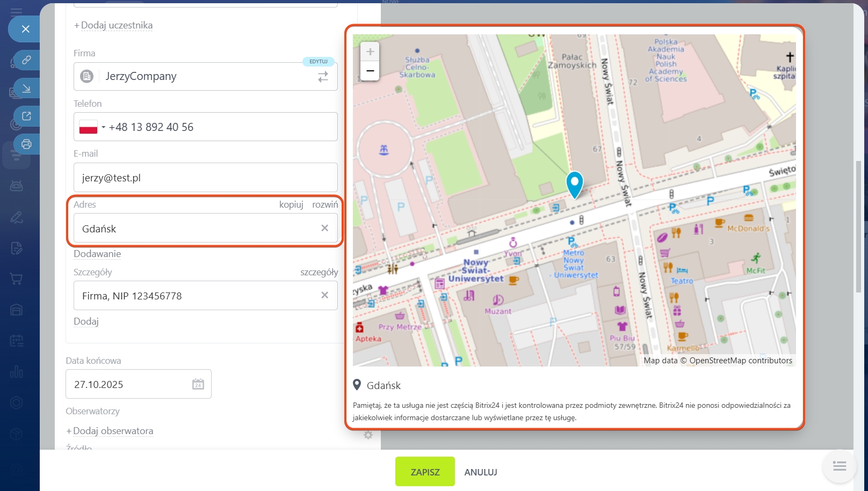The height and width of the screenshot is (491, 868).
Task: Clear the Firma NIP details field
Action: click(324, 295)
